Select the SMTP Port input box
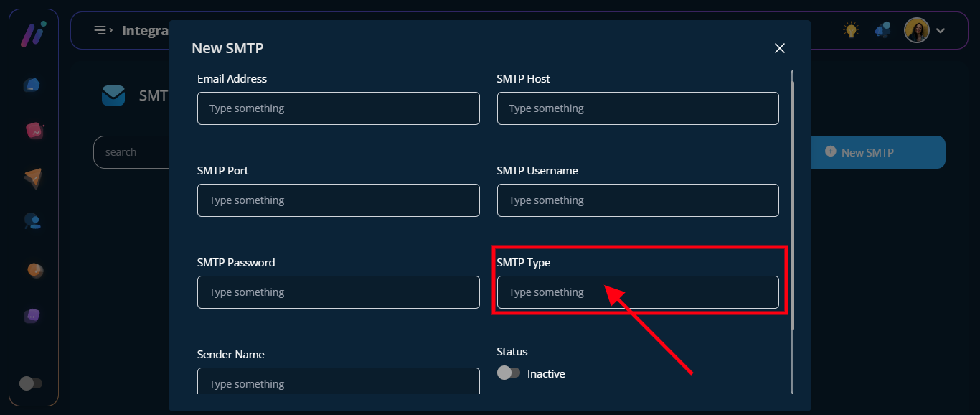This screenshot has width=980, height=415. [x=338, y=200]
